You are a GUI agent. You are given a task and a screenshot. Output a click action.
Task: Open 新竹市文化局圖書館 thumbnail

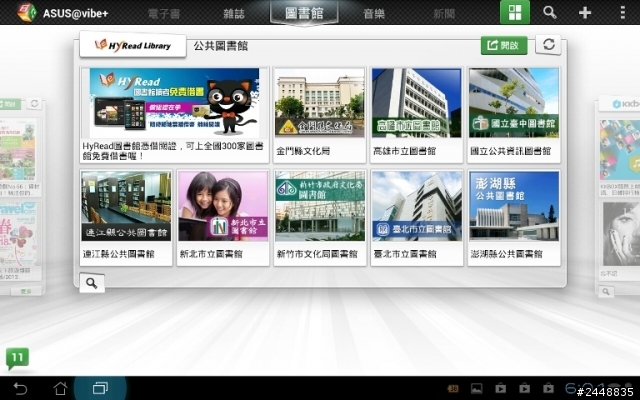click(x=320, y=206)
